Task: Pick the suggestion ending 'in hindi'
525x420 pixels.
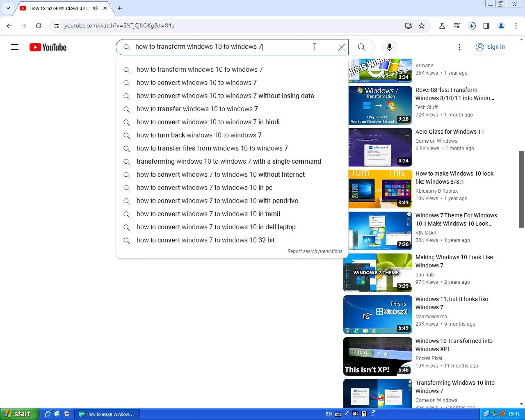Action: [232, 122]
